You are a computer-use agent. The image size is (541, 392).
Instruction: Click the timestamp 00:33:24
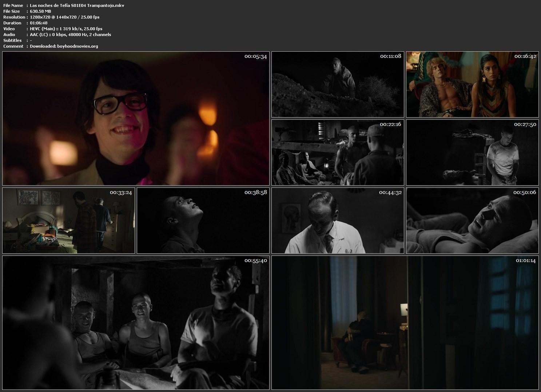[121, 193]
